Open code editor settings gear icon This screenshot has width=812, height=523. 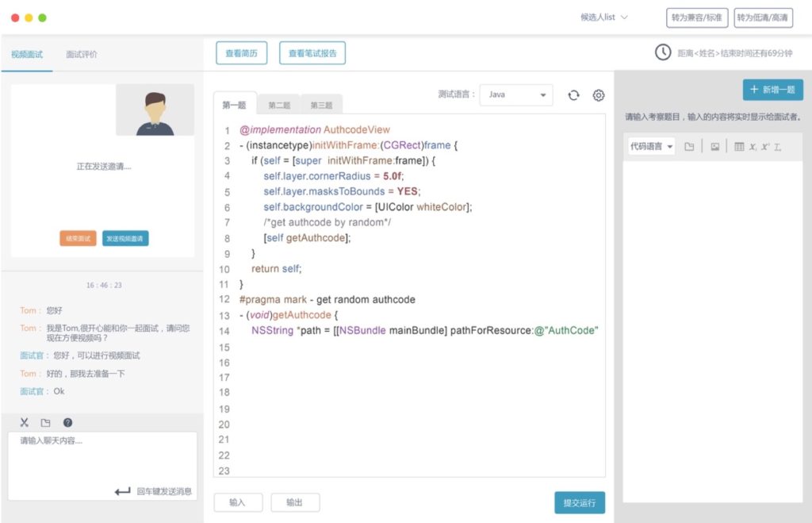[599, 95]
